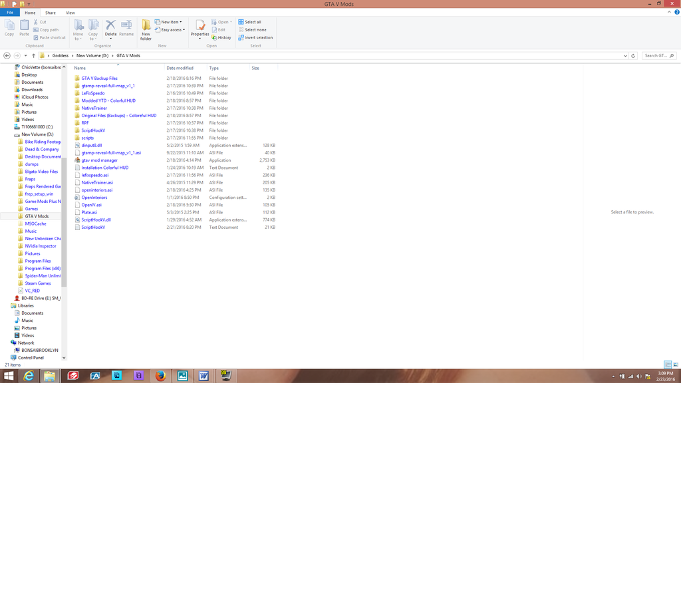Open the File menu
681x616 pixels.
tap(10, 12)
